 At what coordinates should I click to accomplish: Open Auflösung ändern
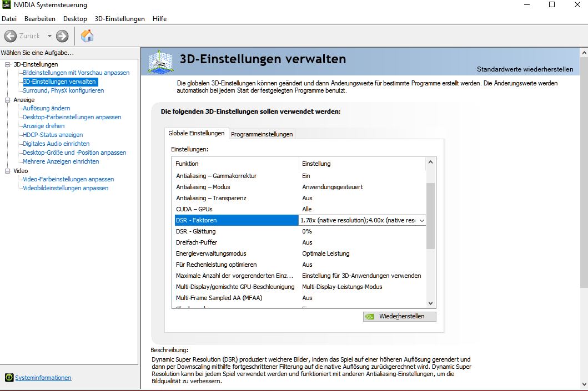coord(47,108)
